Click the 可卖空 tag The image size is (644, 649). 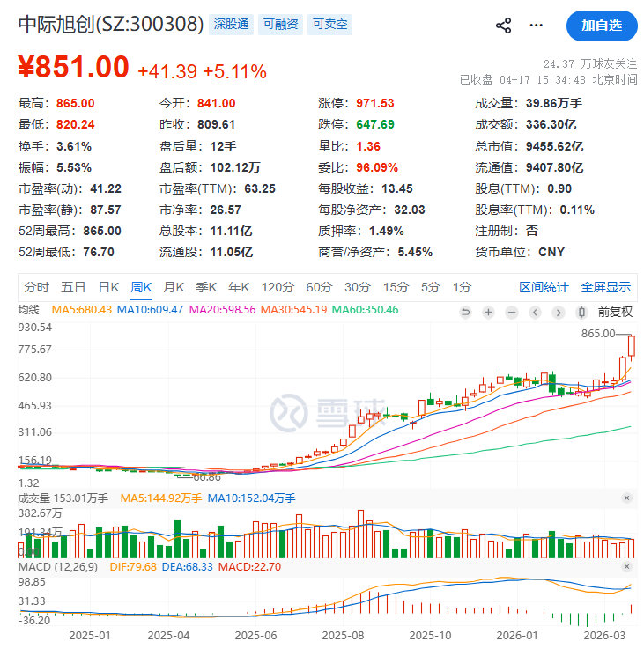coord(329,25)
